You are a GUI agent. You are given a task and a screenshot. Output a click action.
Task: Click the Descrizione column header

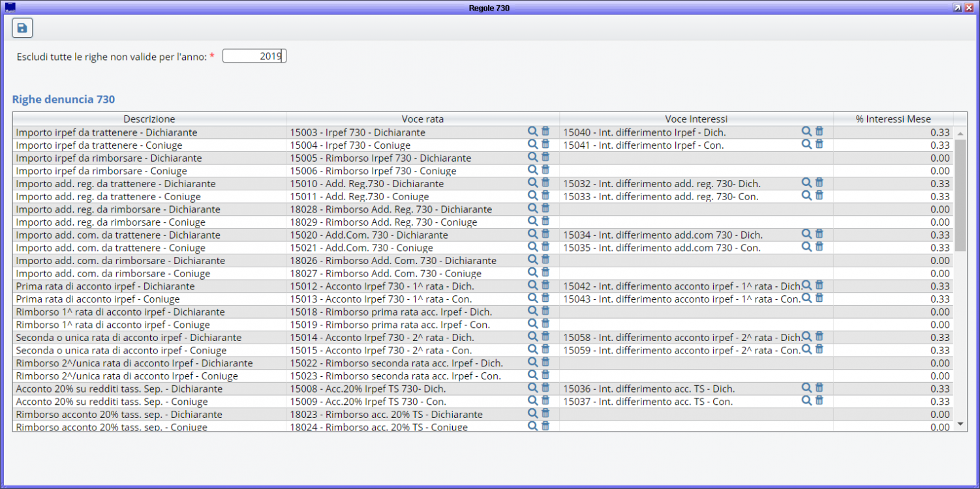click(x=149, y=119)
